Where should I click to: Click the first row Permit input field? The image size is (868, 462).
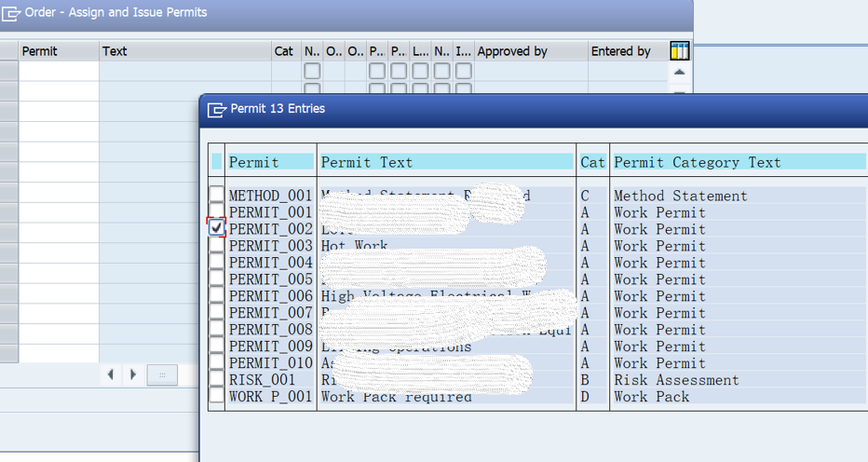60,71
